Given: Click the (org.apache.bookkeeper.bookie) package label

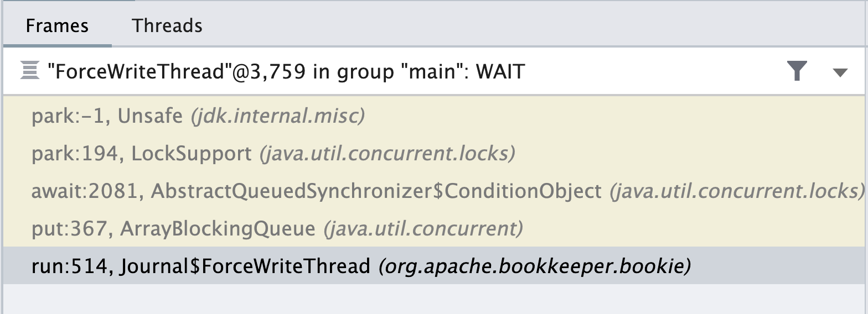Looking at the screenshot, I should coord(535,266).
